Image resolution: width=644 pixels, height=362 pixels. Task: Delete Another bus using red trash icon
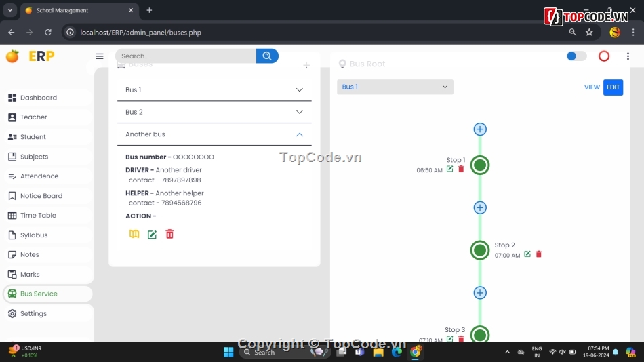tap(169, 234)
